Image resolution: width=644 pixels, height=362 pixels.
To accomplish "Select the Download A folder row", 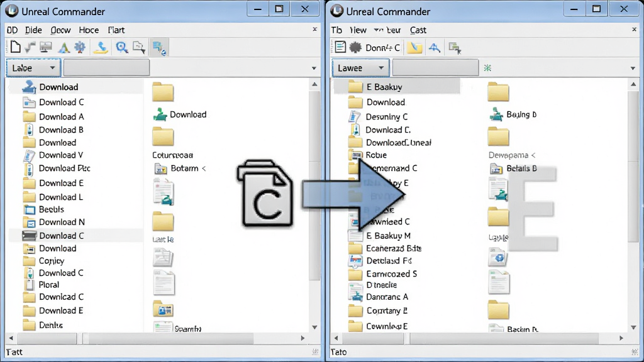I will 53,117.
